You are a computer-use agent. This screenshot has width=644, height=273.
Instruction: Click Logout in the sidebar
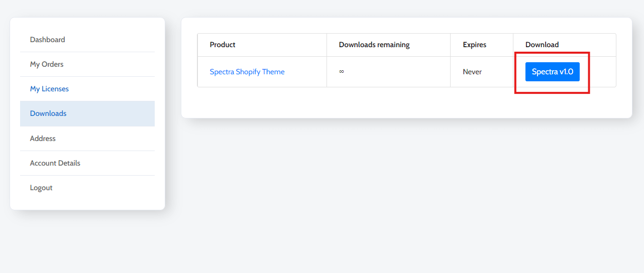click(x=41, y=188)
